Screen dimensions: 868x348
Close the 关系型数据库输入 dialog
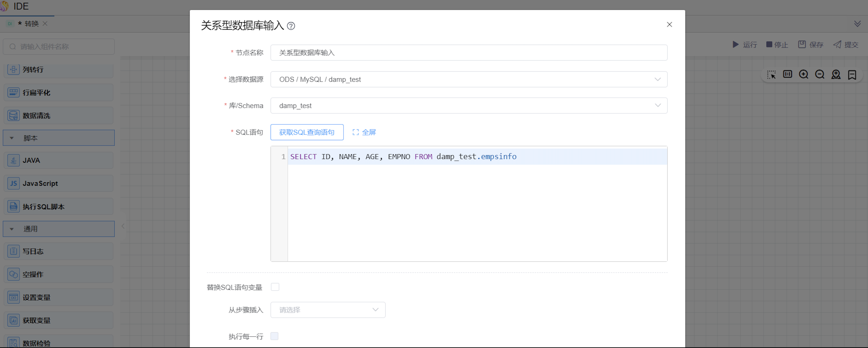pyautogui.click(x=669, y=25)
